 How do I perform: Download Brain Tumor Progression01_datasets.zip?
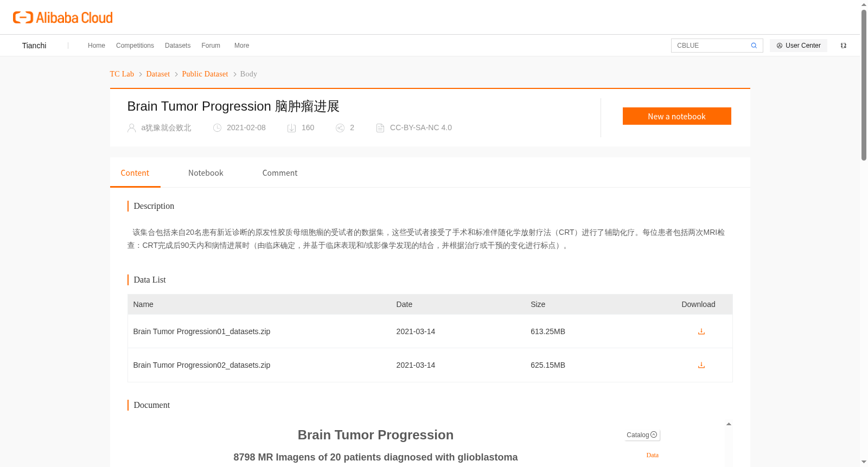701,331
